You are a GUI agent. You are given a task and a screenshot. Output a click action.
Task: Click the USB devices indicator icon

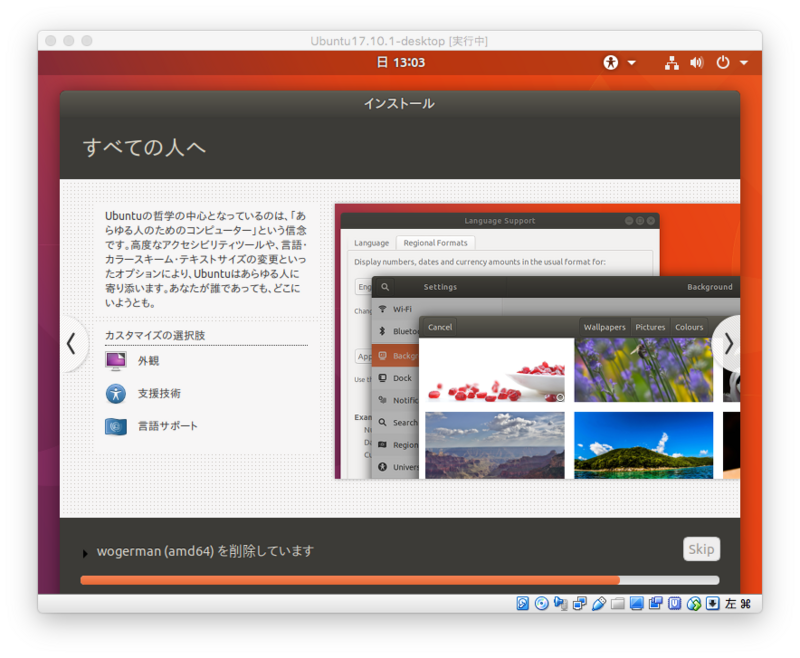(x=598, y=603)
